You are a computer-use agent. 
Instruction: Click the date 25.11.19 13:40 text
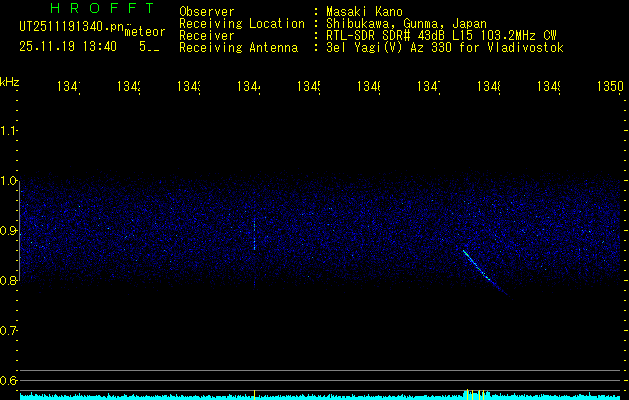click(68, 47)
